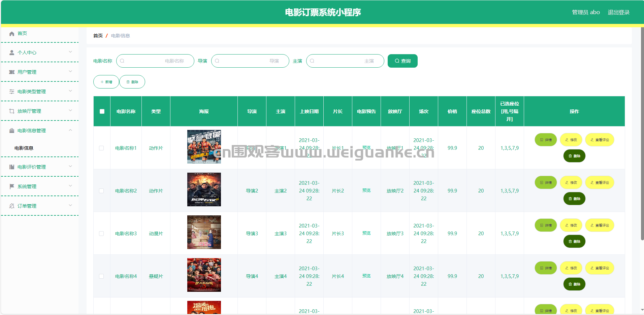Open the poster thumbnail for 电影名称3
This screenshot has height=315, width=644.
point(204,232)
